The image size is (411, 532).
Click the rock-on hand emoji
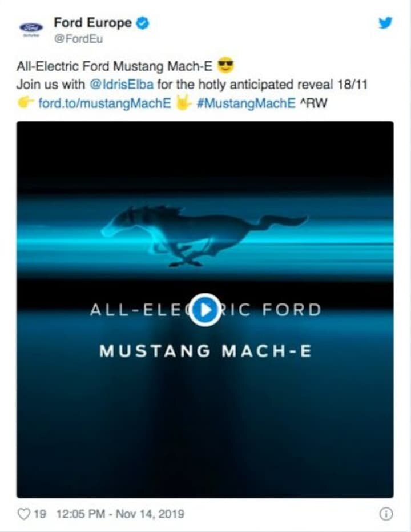[184, 102]
